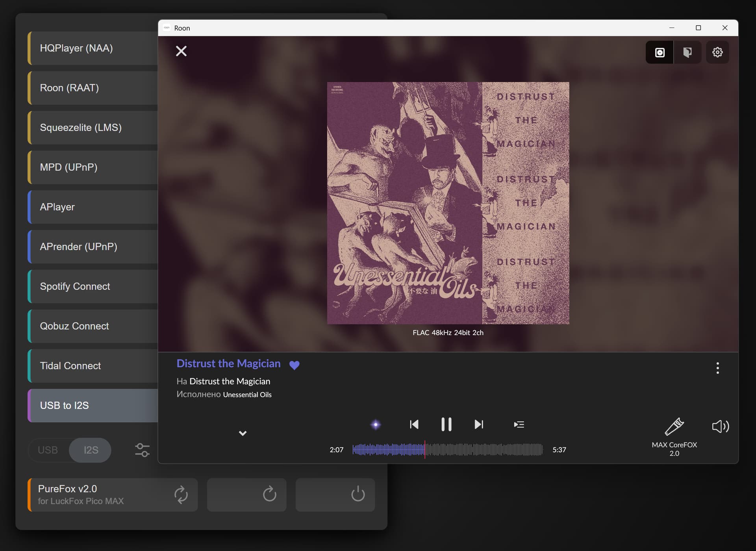Viewport: 756px width, 551px height.
Task: Select the USB output mode
Action: point(48,450)
